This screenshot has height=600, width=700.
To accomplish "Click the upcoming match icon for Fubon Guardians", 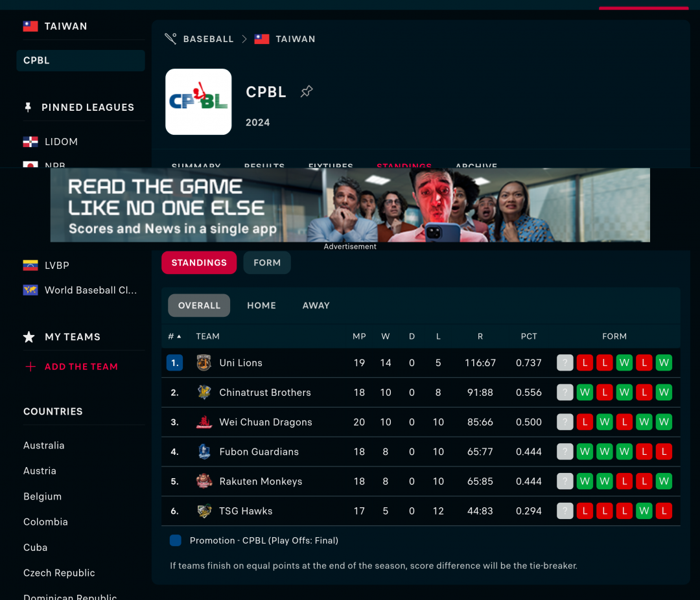I will click(565, 452).
